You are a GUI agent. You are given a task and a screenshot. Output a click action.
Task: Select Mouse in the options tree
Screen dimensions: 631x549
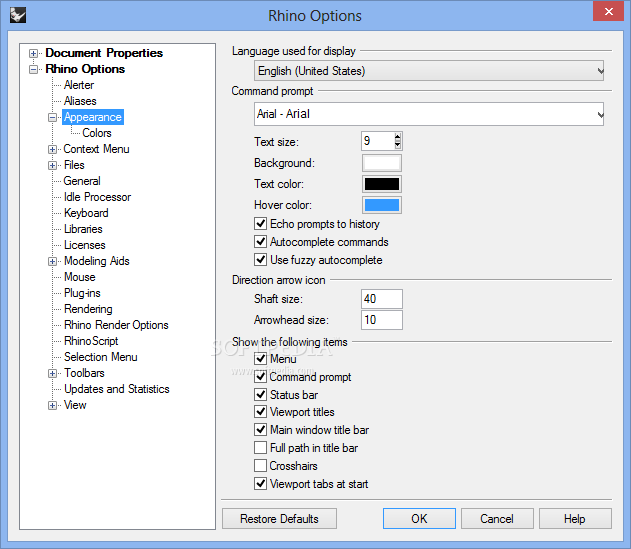pyautogui.click(x=80, y=277)
